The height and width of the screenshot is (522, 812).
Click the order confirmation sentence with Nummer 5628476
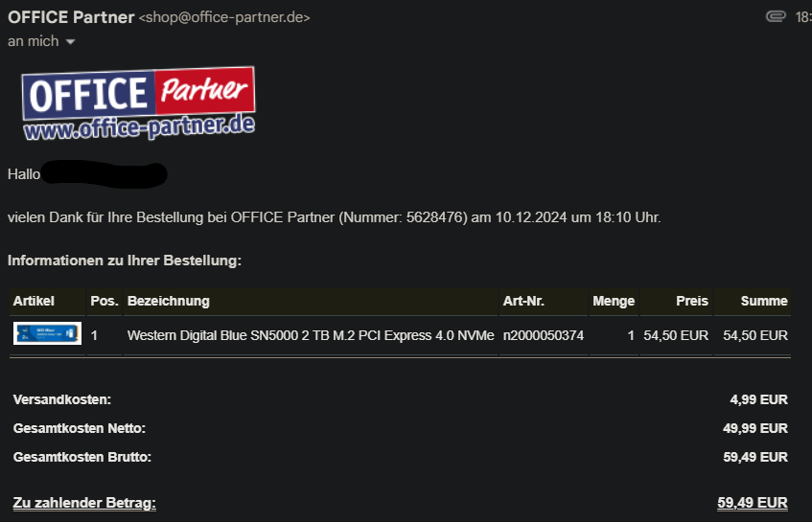pos(334,217)
